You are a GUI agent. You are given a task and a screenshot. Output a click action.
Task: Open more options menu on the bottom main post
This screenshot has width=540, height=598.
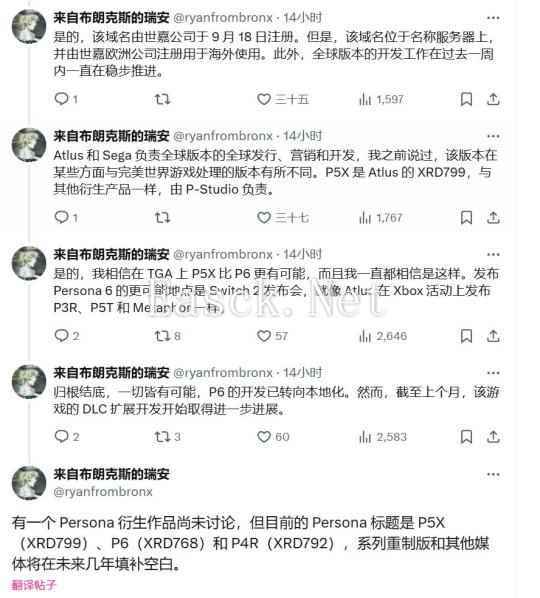pyautogui.click(x=493, y=474)
